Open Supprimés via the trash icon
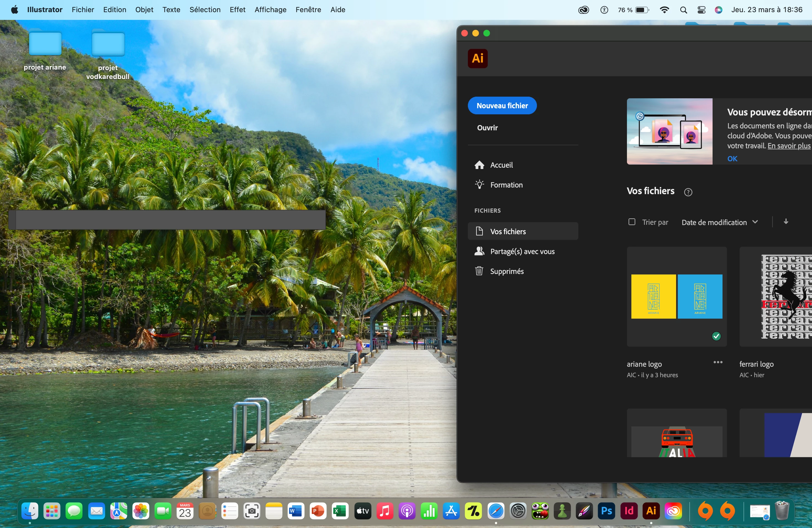 [479, 271]
